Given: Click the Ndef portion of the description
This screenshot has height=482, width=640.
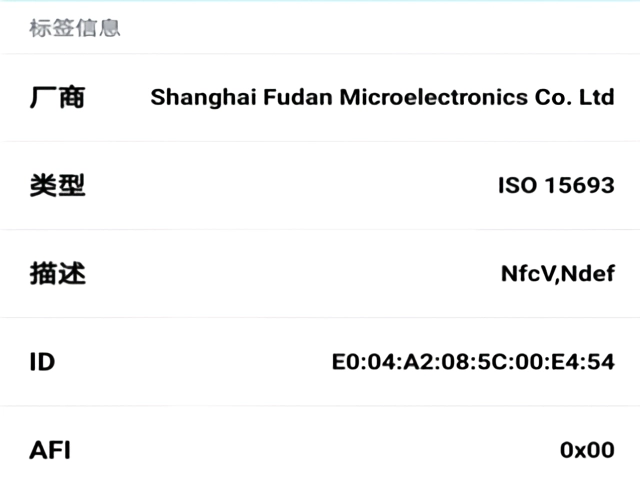Looking at the screenshot, I should (x=588, y=274).
